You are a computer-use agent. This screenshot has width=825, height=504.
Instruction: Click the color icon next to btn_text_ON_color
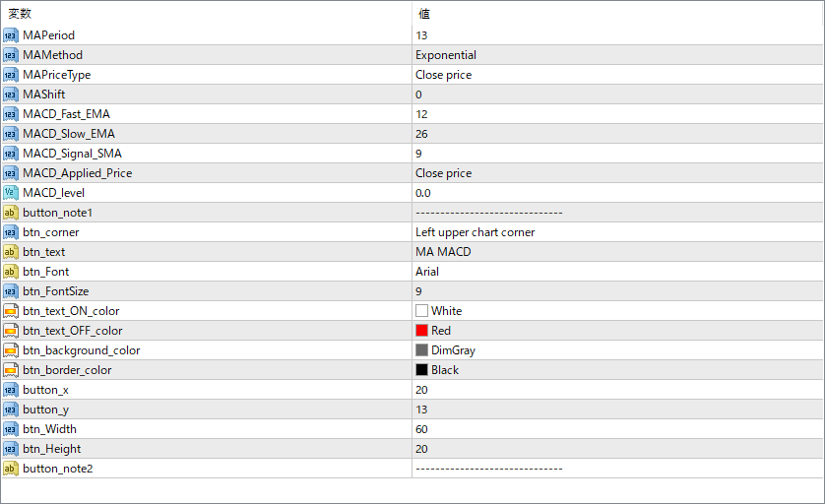point(11,311)
